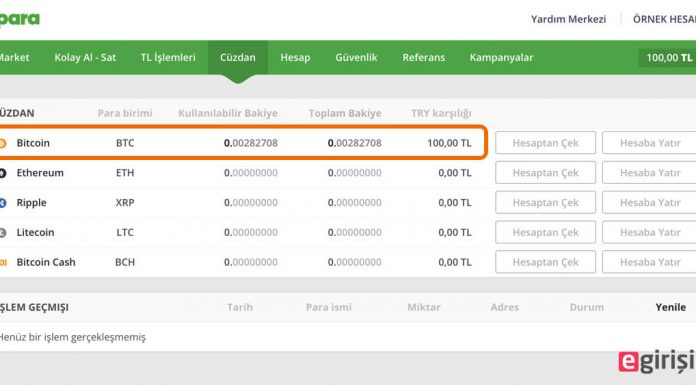The width and height of the screenshot is (696, 385).
Task: Click the Toplam Bakiye column header
Action: pos(345,113)
